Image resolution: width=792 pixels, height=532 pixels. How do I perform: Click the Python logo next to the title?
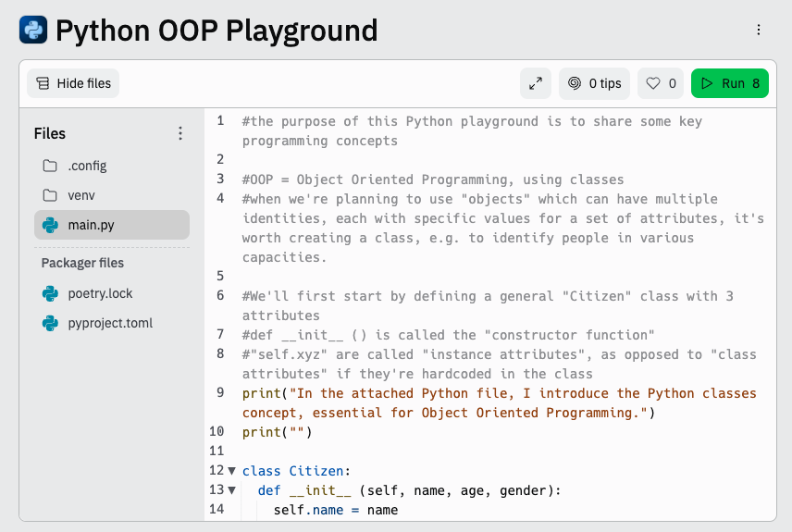pyautogui.click(x=33, y=30)
